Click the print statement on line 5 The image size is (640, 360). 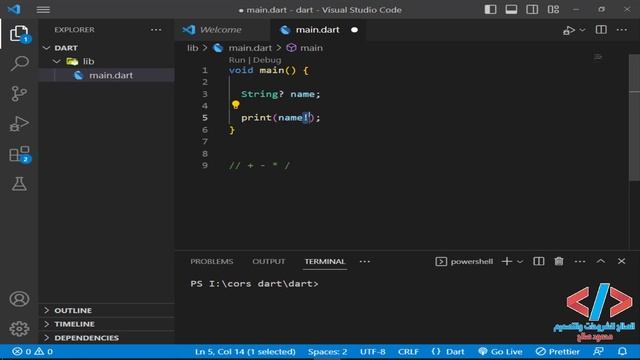point(280,118)
